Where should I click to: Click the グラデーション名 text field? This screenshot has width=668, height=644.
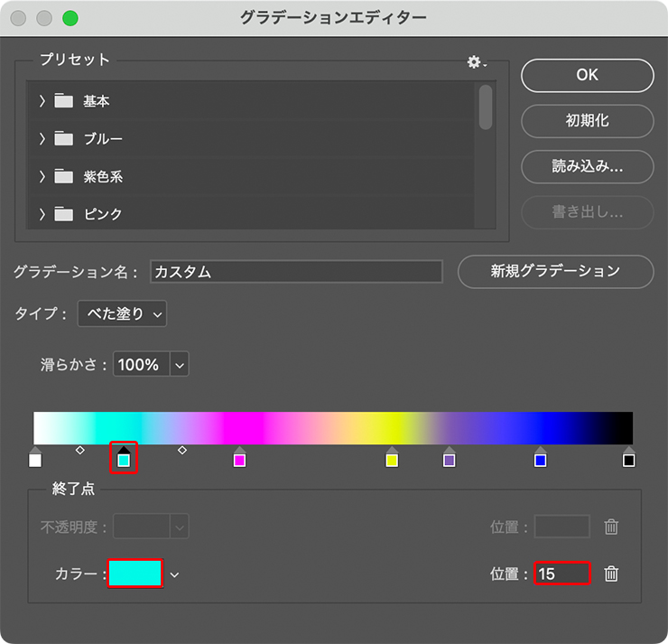tap(297, 271)
